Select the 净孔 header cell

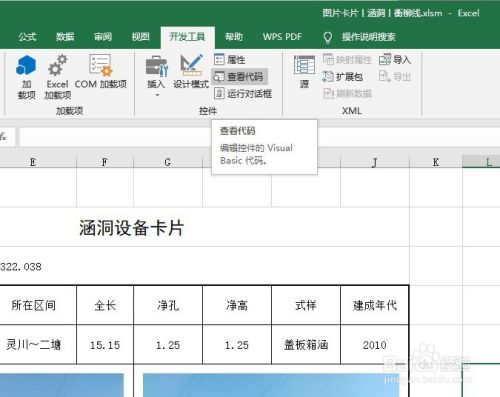pos(168,305)
